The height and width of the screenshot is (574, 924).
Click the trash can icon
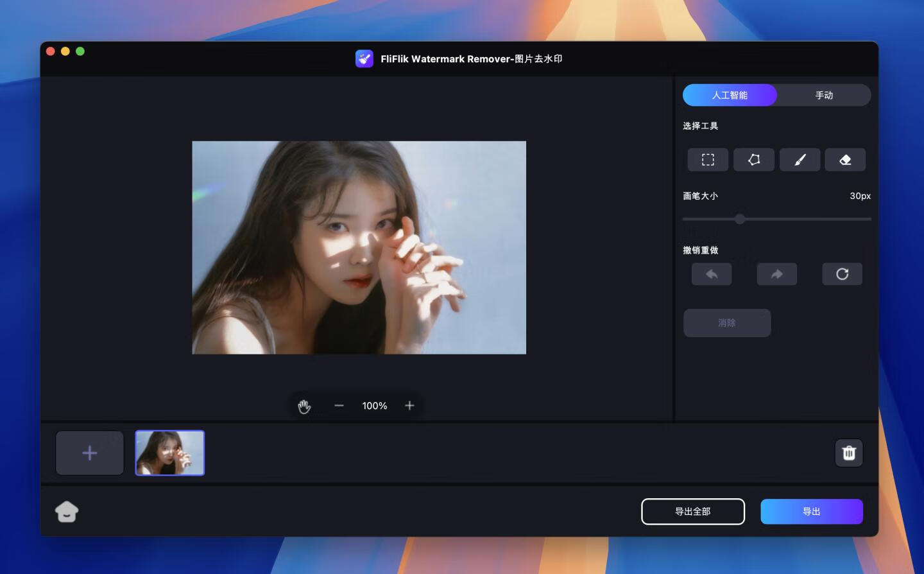(x=849, y=453)
